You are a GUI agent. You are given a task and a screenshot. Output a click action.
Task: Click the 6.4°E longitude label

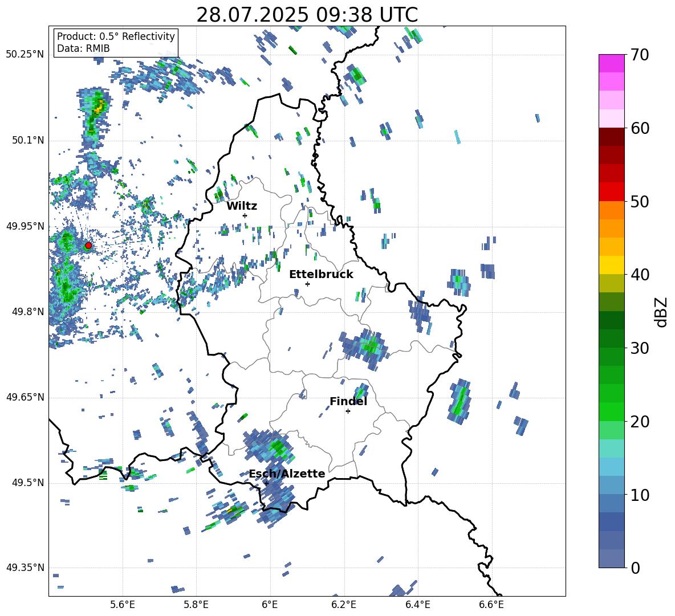pos(417,605)
